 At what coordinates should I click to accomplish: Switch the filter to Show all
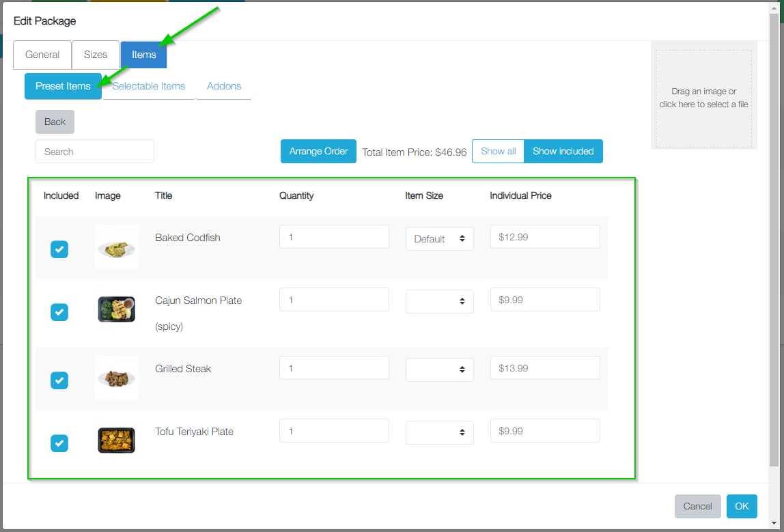[498, 151]
